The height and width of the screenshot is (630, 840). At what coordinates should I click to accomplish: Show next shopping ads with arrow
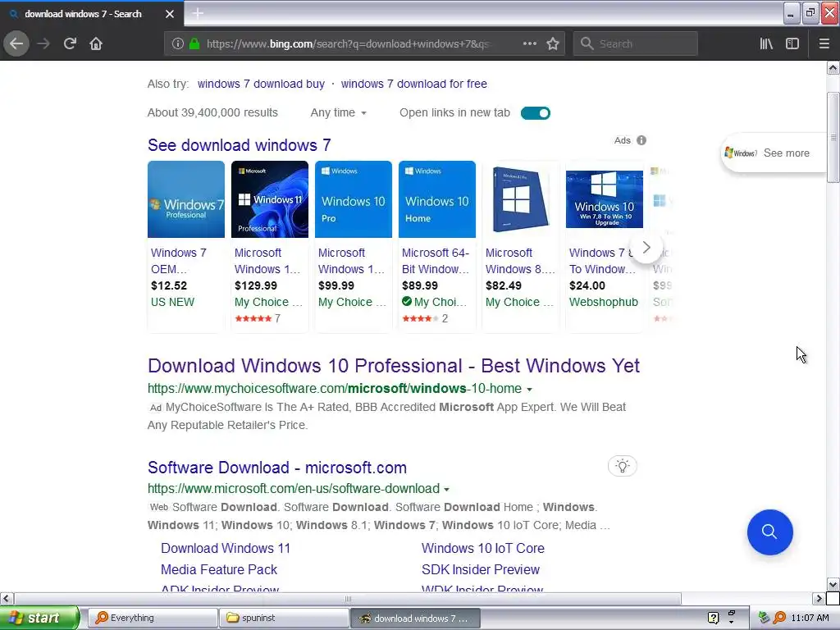pos(646,248)
